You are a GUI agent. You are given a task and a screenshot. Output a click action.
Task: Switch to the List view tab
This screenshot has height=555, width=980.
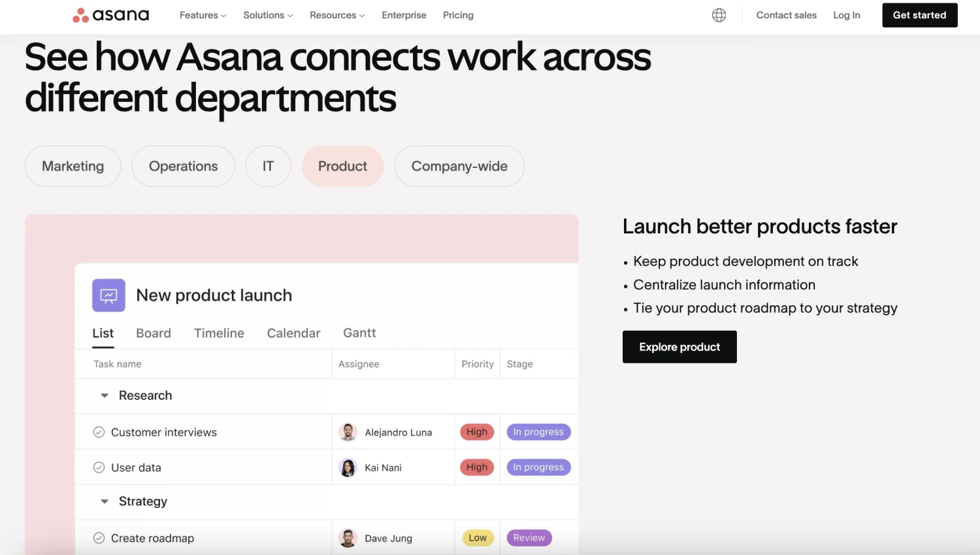[103, 333]
